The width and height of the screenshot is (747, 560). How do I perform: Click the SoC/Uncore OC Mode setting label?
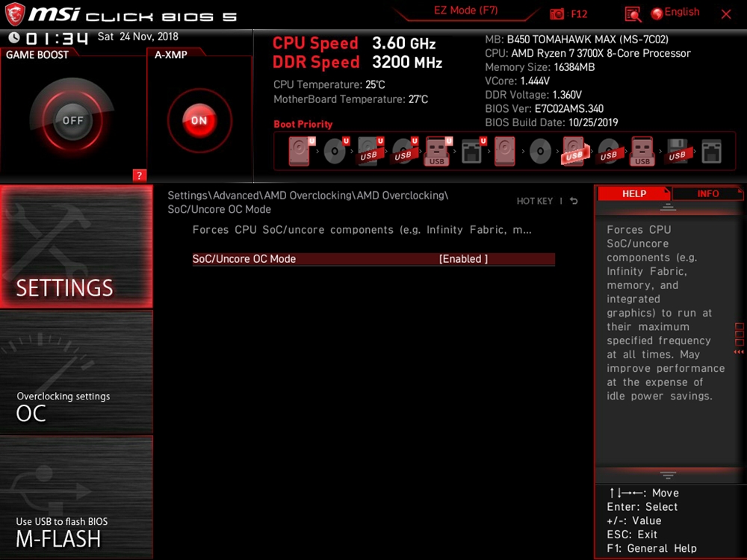point(244,259)
